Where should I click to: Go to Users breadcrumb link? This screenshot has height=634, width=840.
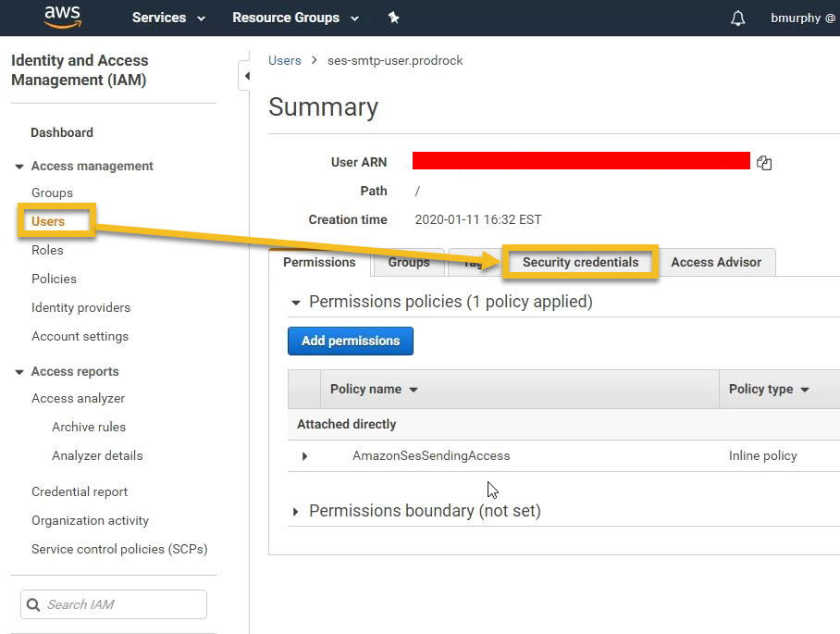coord(284,60)
